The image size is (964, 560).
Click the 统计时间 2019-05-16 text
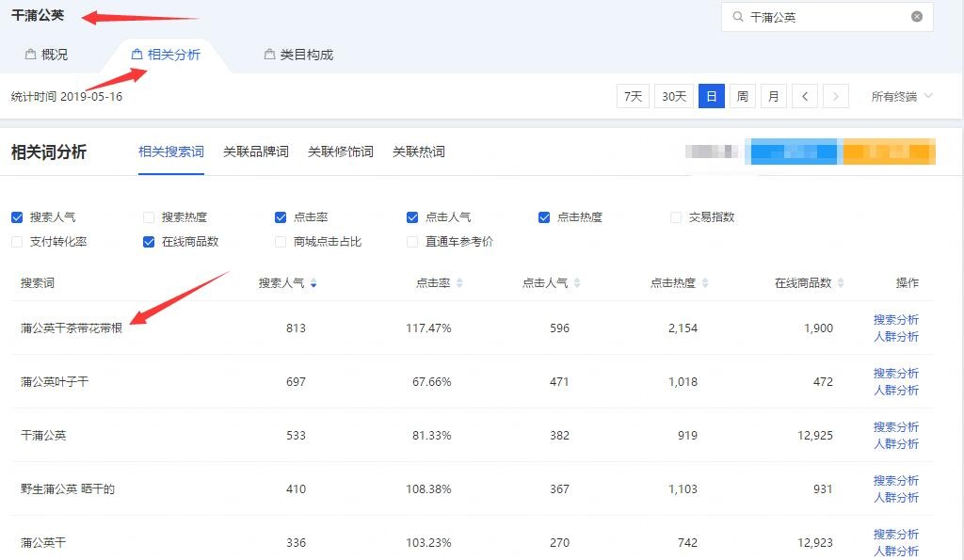click(x=67, y=97)
